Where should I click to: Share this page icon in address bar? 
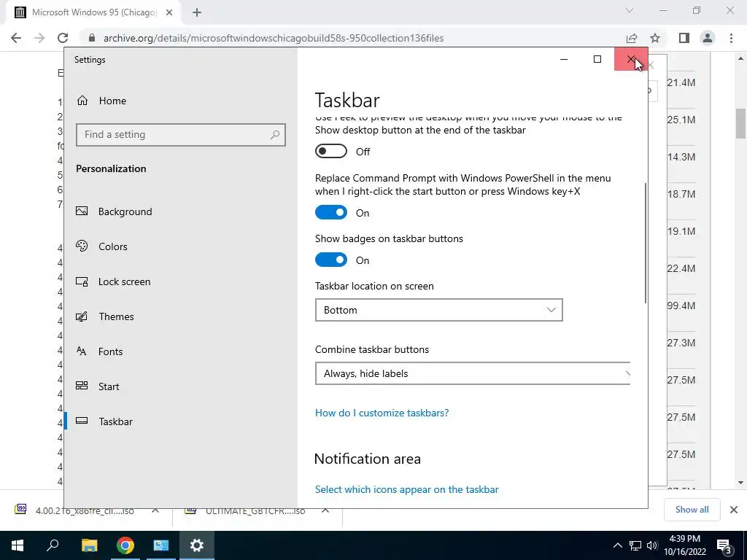pos(632,38)
